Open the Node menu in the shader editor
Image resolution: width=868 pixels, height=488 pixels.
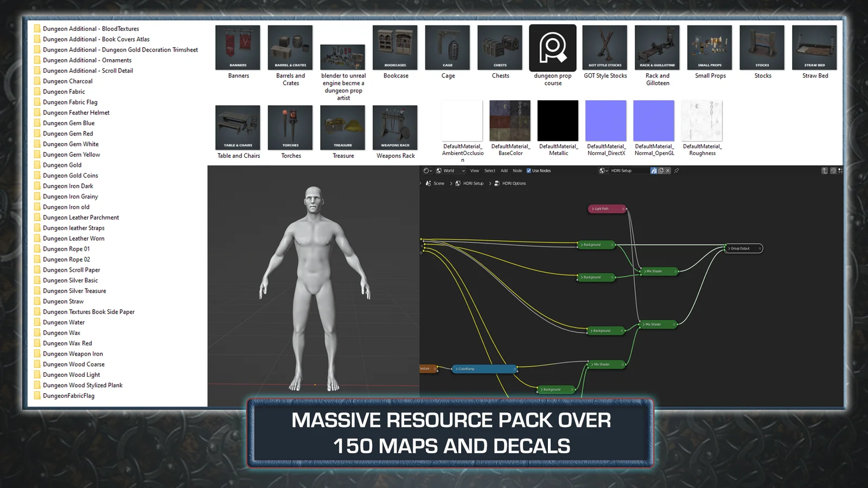tap(518, 170)
